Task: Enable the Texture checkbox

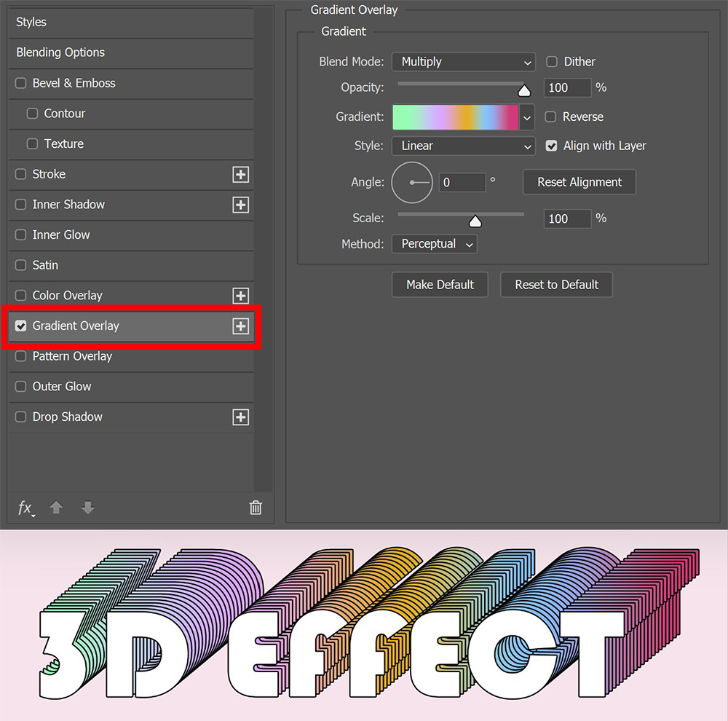Action: 32,143
